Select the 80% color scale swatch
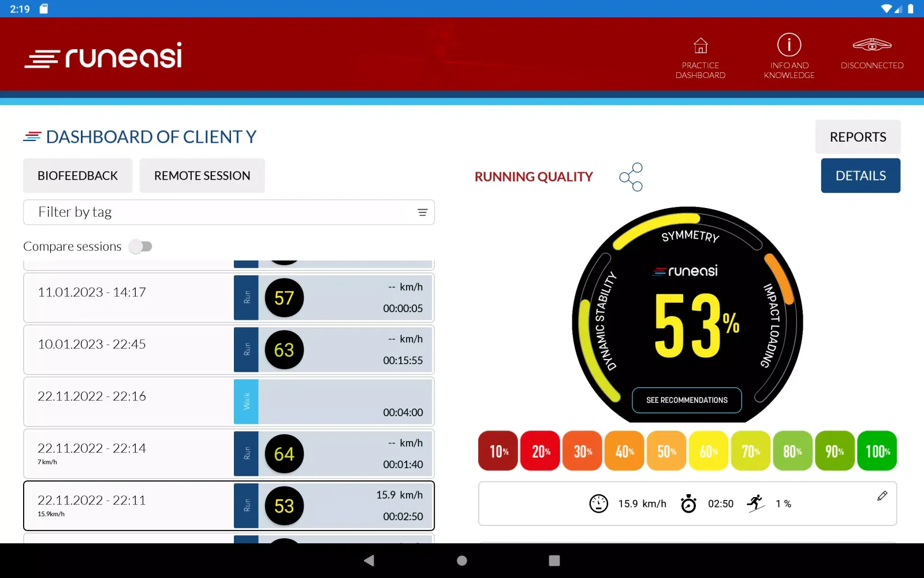This screenshot has height=578, width=924. point(793,451)
